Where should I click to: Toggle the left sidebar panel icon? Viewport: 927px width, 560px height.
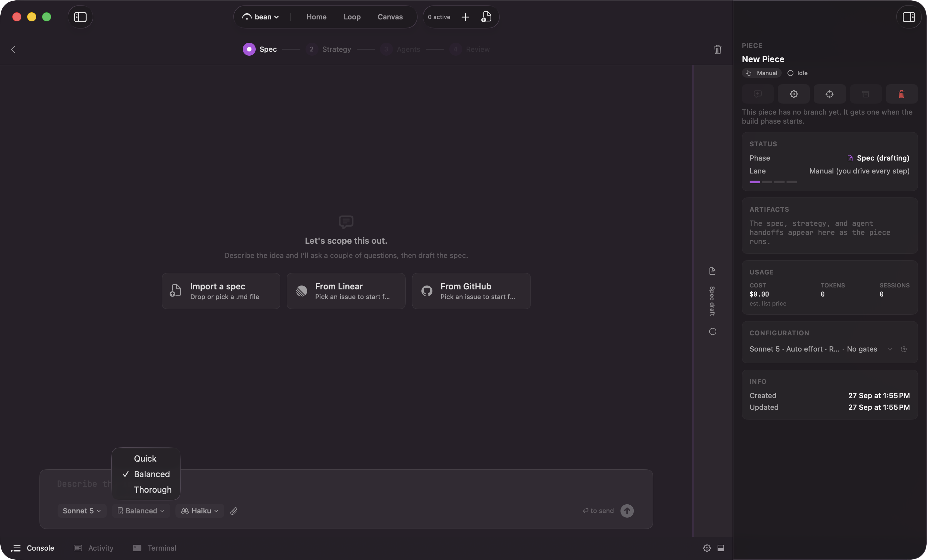pos(80,17)
